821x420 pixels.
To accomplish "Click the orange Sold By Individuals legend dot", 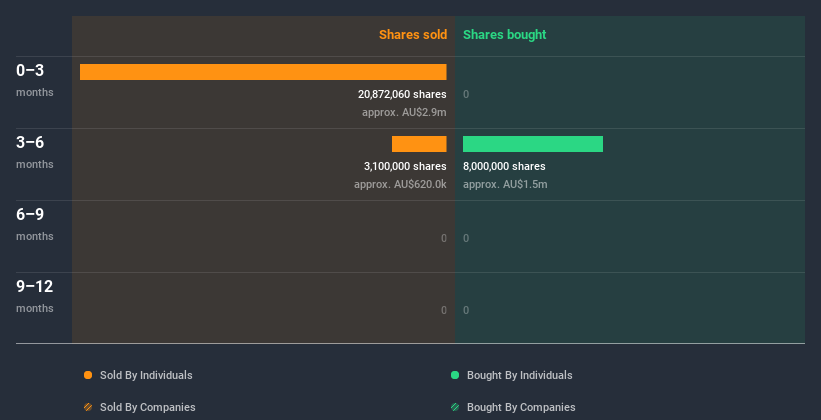I will (88, 375).
